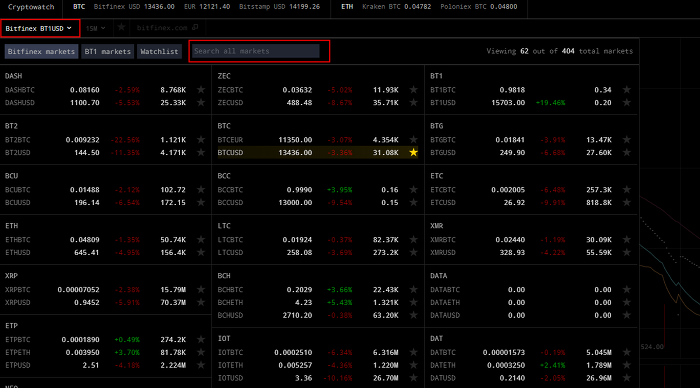
Task: Open the Bitfinex BT1USD market dropdown
Action: 39,28
